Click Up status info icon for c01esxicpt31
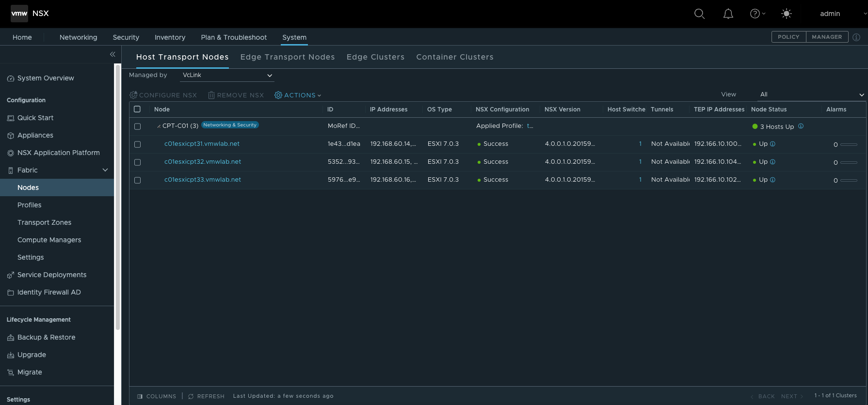 point(772,144)
